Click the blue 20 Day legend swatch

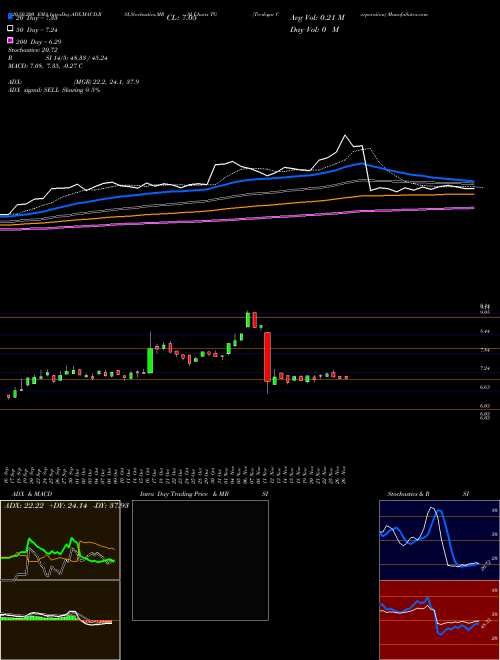tap(10, 18)
